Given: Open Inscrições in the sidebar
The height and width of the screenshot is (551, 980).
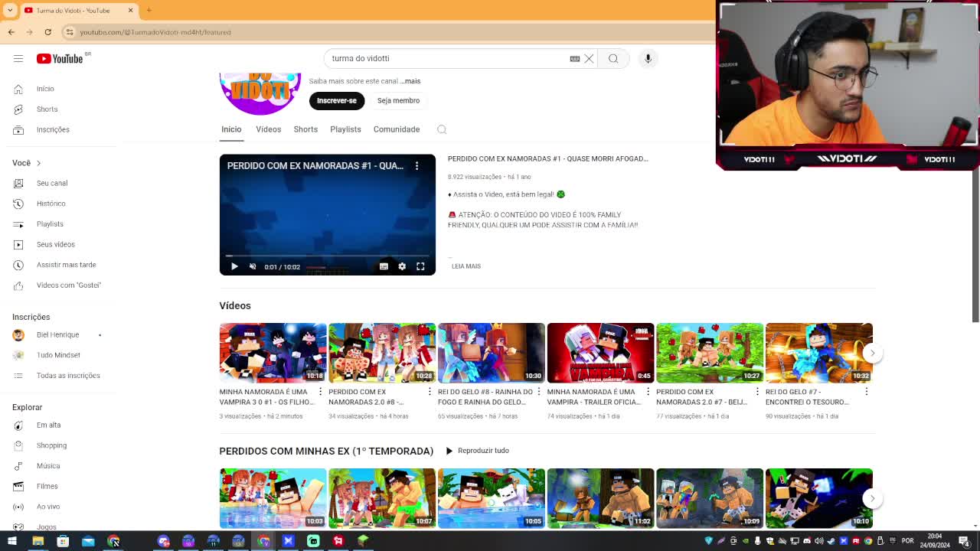Looking at the screenshot, I should tap(61, 129).
